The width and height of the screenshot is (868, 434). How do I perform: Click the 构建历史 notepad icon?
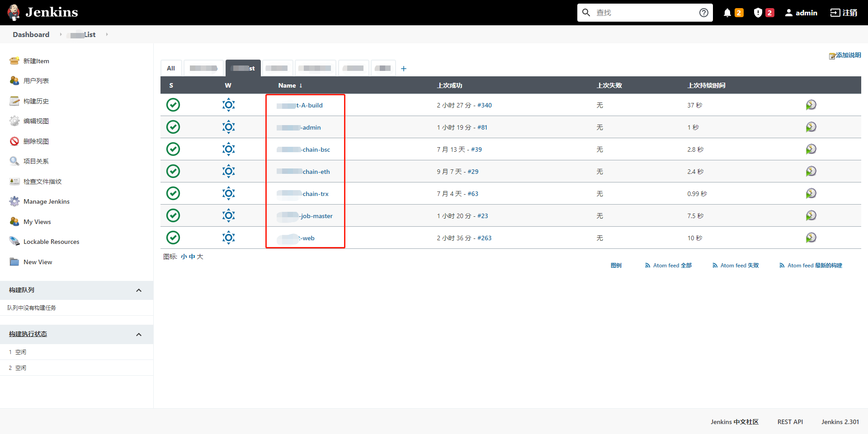(x=14, y=101)
